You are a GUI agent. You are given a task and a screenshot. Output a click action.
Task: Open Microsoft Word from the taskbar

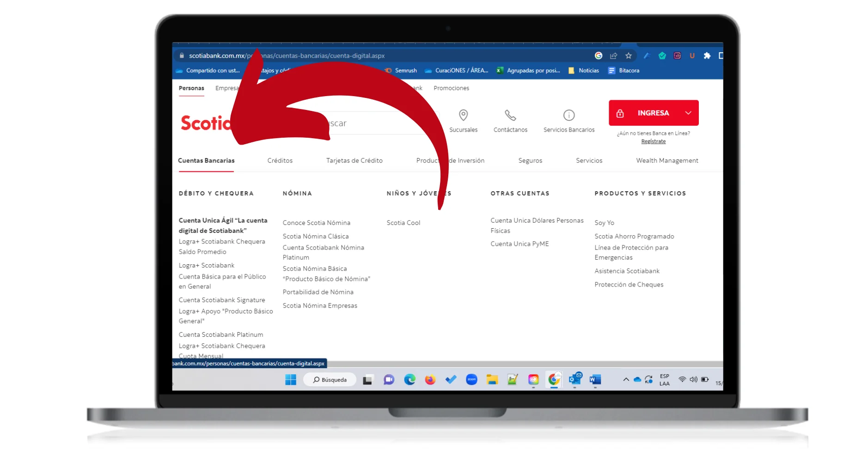click(595, 380)
